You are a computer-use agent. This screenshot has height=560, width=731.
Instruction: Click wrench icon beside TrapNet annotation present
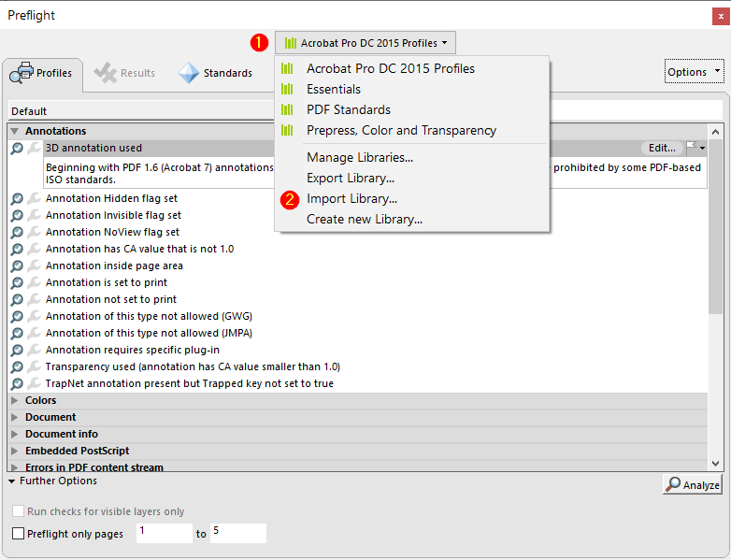tap(34, 384)
